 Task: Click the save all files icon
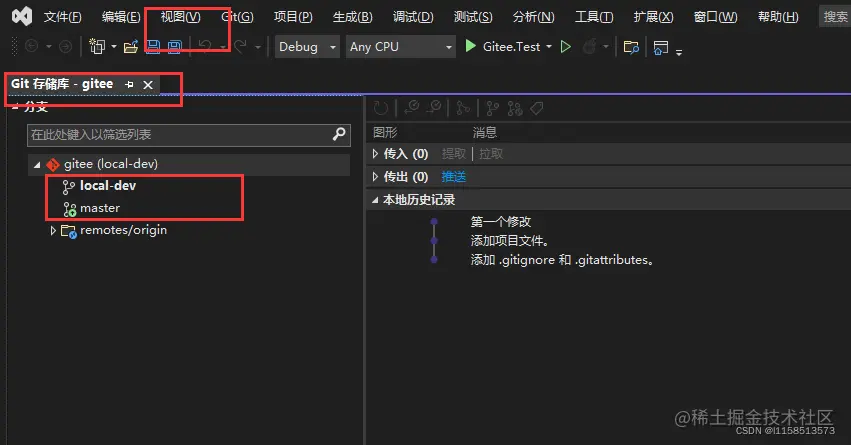click(x=174, y=47)
